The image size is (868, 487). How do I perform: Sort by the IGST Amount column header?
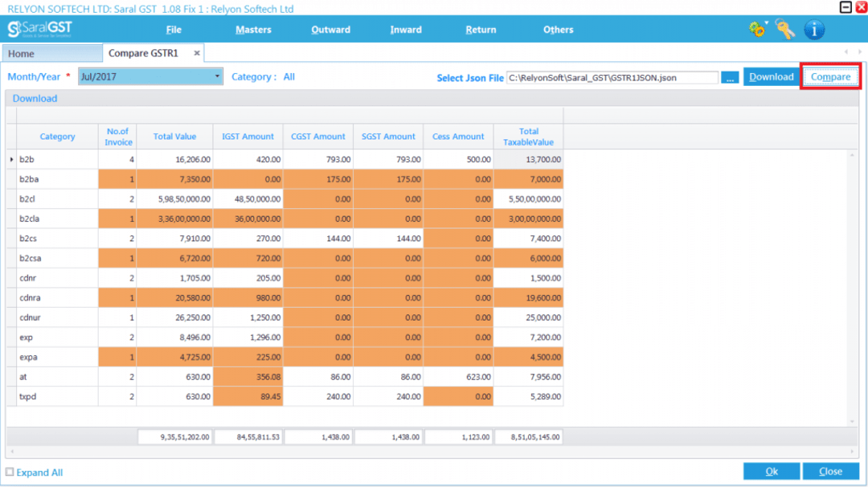pyautogui.click(x=248, y=137)
